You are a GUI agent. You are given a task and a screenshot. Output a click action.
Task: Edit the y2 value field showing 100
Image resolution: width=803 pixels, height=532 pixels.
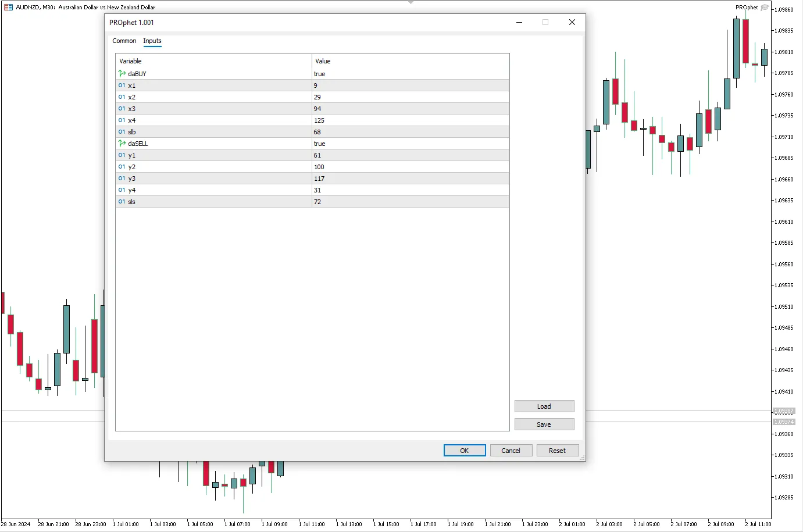point(411,167)
